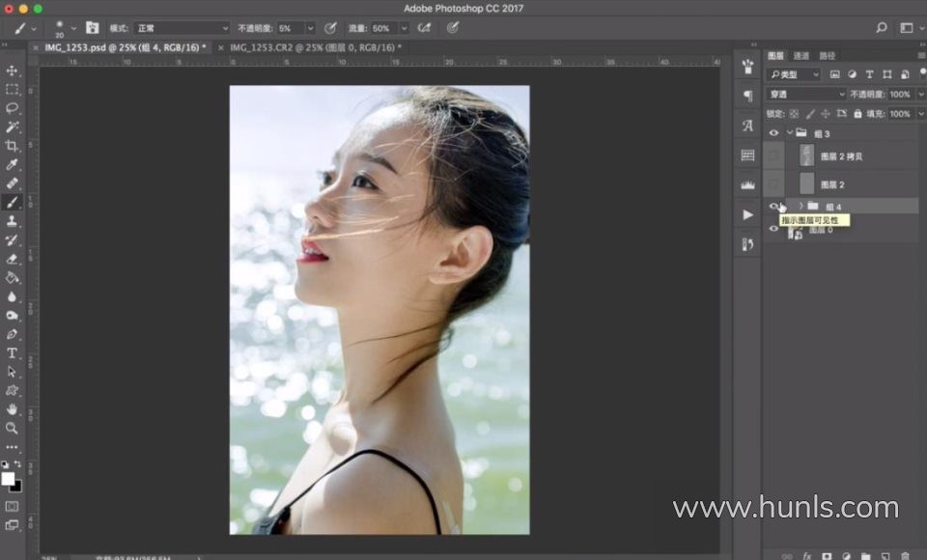The width and height of the screenshot is (927, 560).
Task: Open the History panel icon
Action: (747, 244)
